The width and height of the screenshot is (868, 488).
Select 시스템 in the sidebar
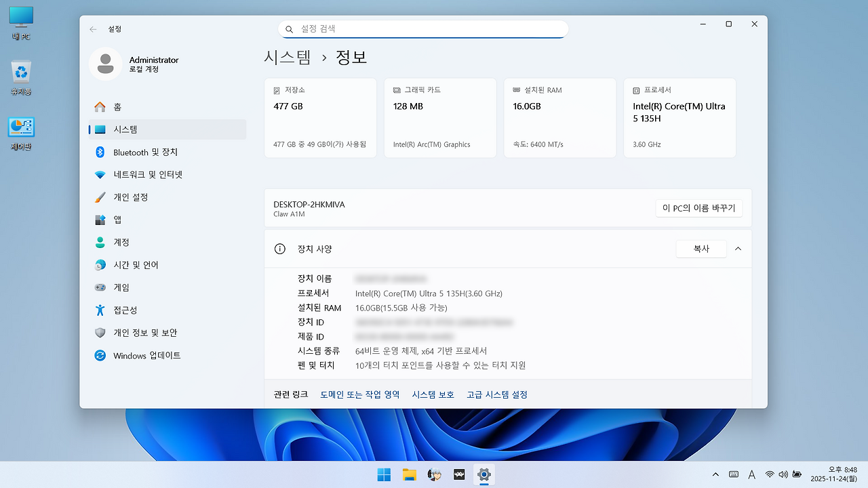tap(167, 129)
